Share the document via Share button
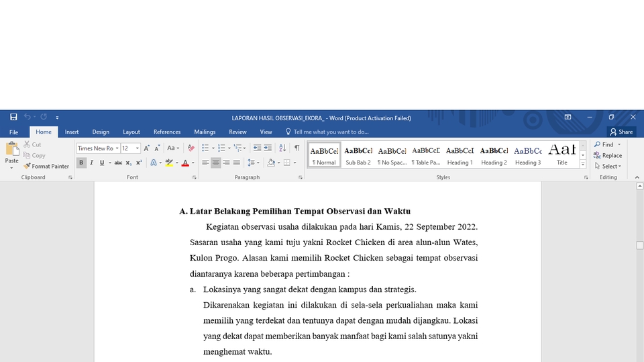644x362 pixels. (x=621, y=132)
